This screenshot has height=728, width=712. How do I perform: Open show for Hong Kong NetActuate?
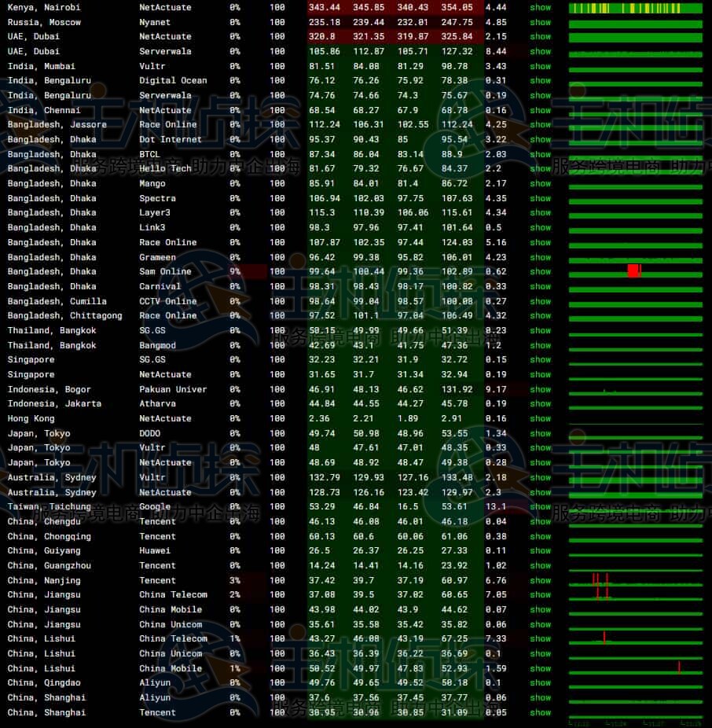(540, 419)
